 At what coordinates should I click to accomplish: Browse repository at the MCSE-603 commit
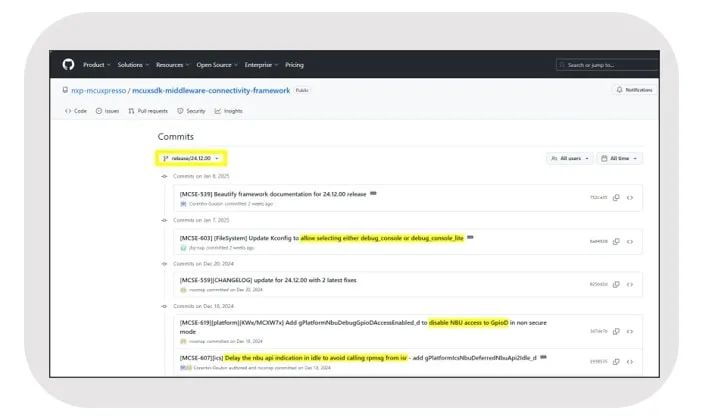(630, 241)
